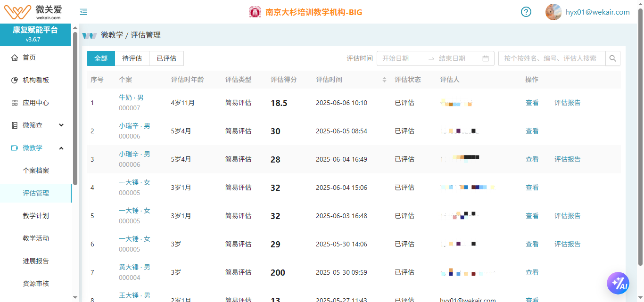Screen dimensions: 644x302
Task: Open 评估报告 for 牛奶 row
Action: [x=567, y=103]
